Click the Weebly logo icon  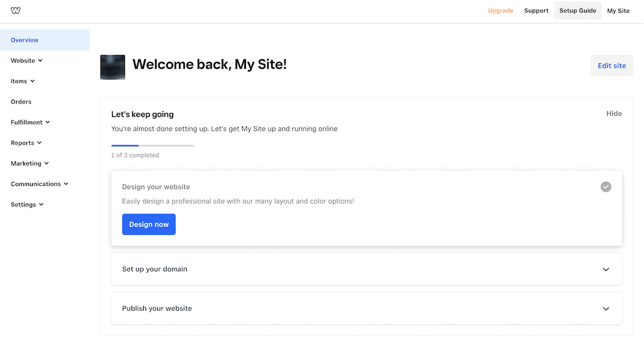pos(15,11)
